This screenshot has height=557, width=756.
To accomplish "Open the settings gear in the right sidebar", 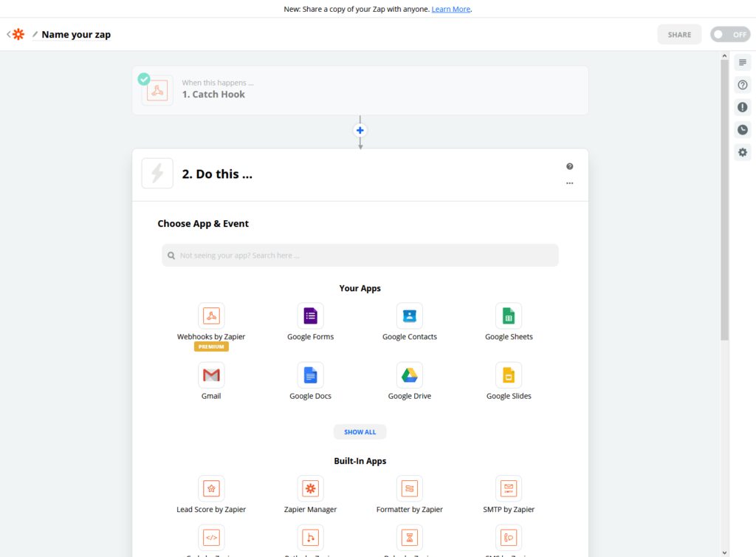I will [x=743, y=152].
